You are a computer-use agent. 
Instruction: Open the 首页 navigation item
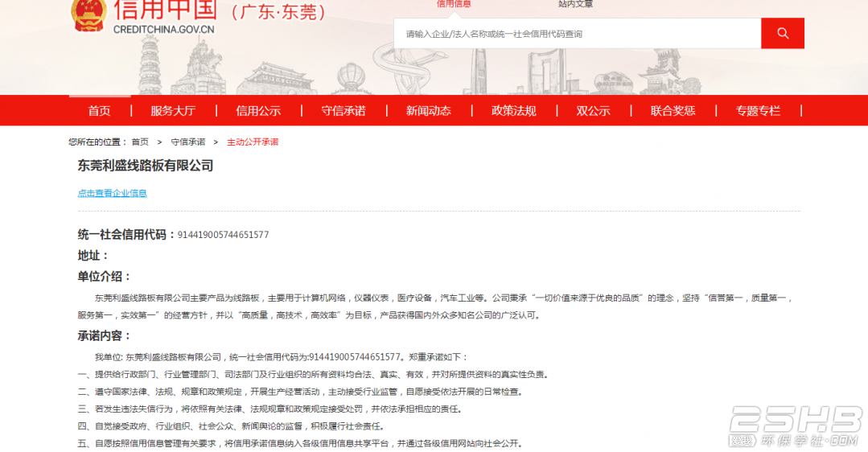tap(100, 111)
